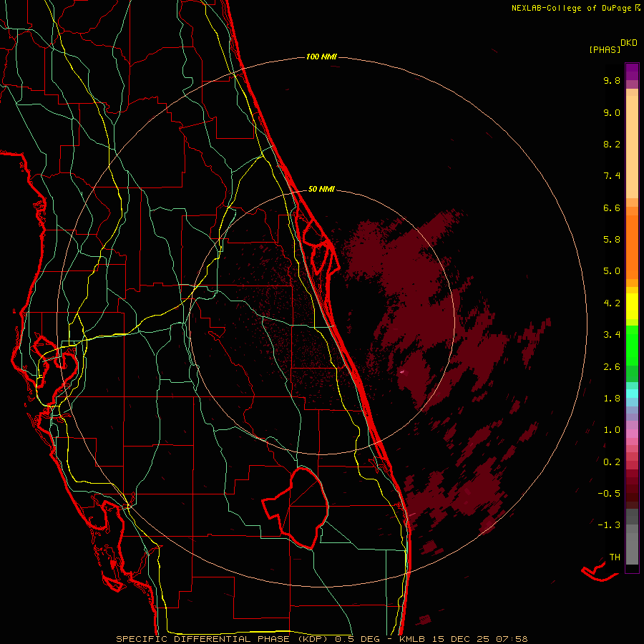The image size is (644, 644).
Task: Click the 4.2 scale value
Action: coord(612,303)
